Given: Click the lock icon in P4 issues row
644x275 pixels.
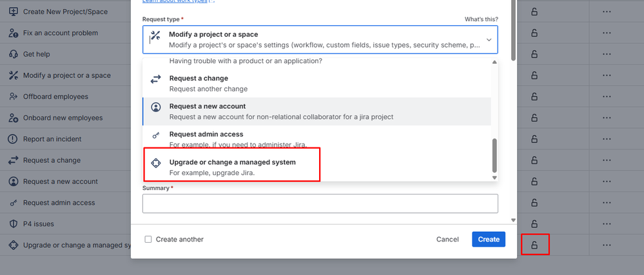Looking at the screenshot, I should coord(534,223).
